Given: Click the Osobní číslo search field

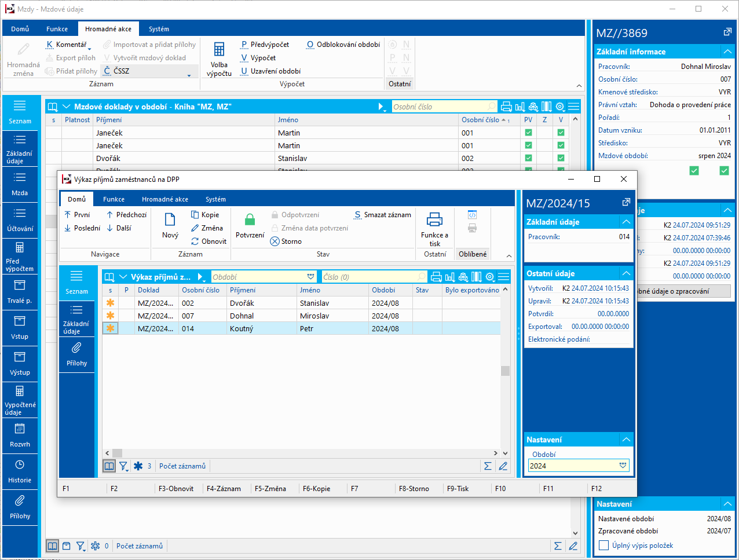Looking at the screenshot, I should (444, 107).
